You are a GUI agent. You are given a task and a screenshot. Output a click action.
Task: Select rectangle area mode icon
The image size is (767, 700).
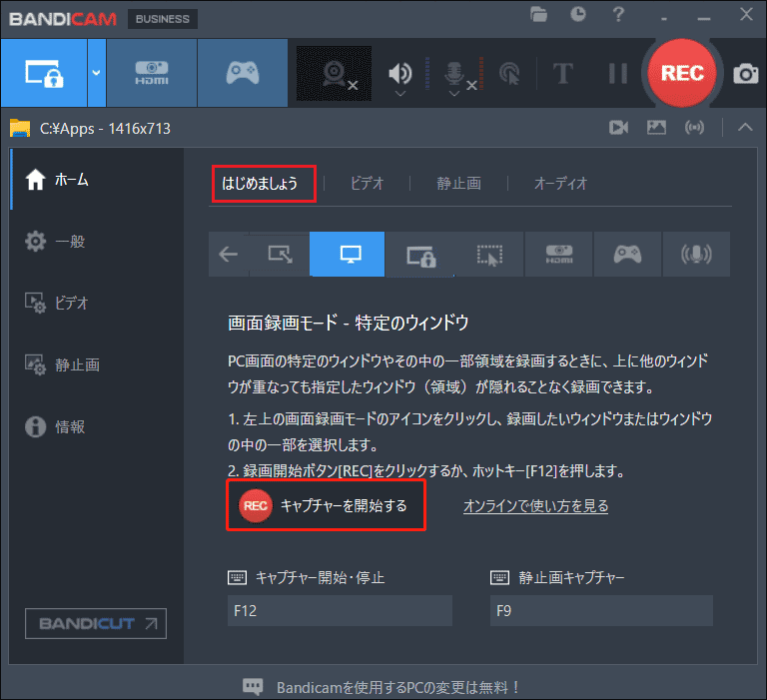point(281,254)
